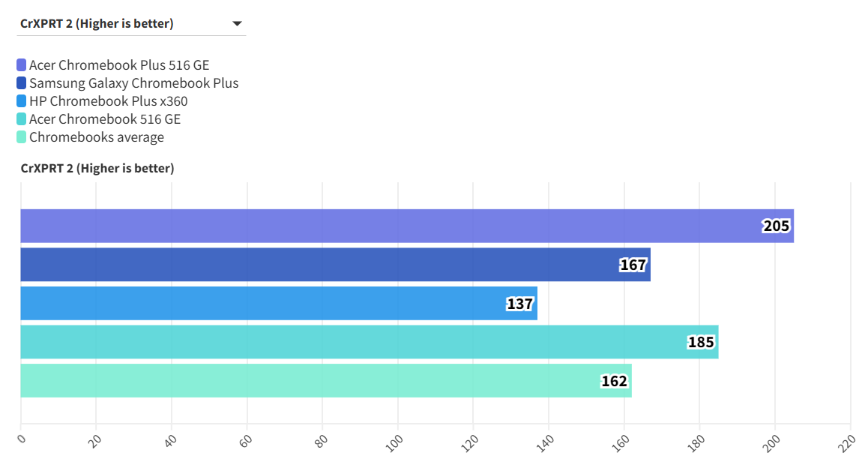Toggle Chromebooks average legend label
Viewport: 868px width, 468px height.
(96, 137)
